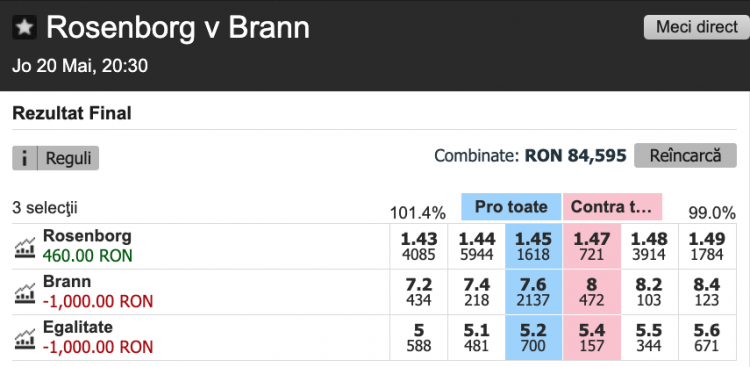Lay Egalitate at odds 5.4
Screen dimensions: 750x367
592,338
